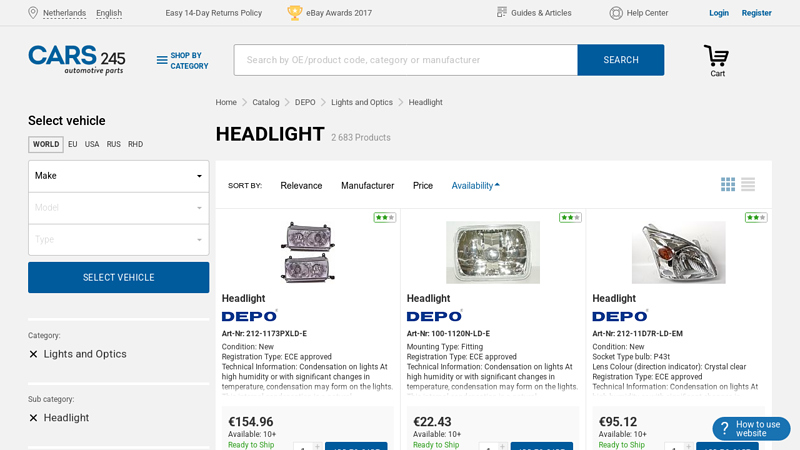Open the dual headlight product thumbnail
800x450 pixels.
click(308, 252)
